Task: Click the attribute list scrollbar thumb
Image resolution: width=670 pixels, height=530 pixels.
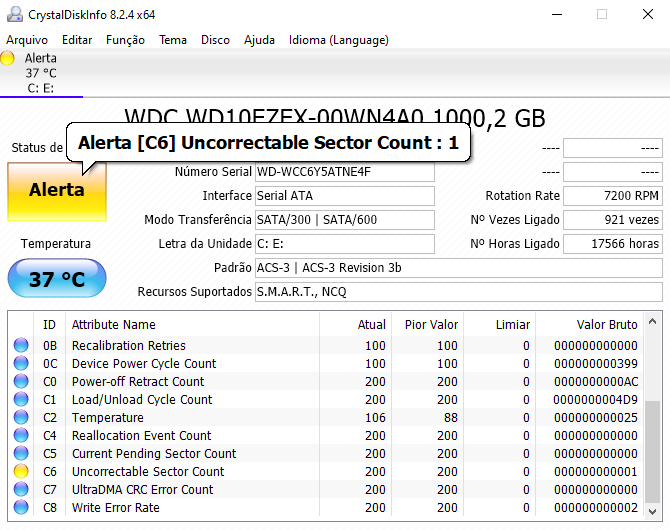Action: click(652, 452)
